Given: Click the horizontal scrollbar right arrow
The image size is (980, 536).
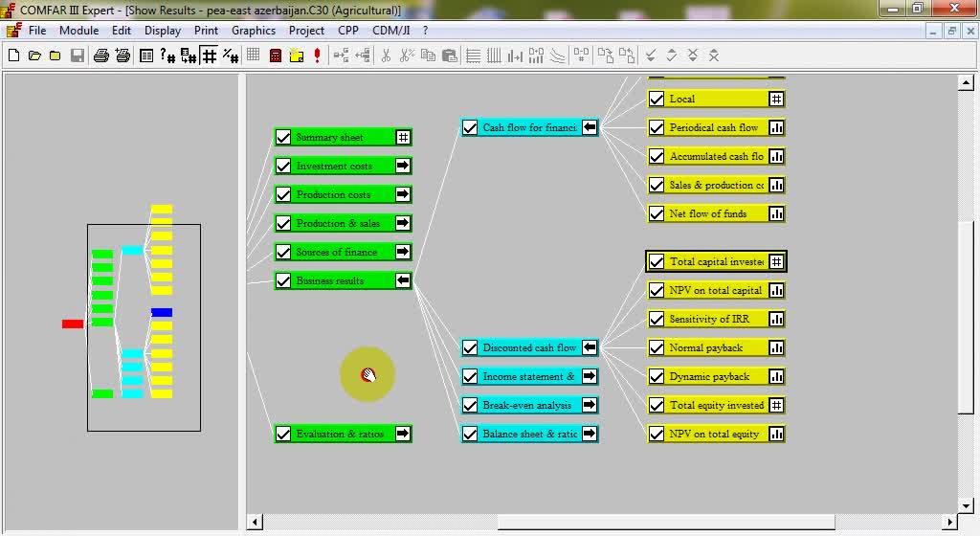Looking at the screenshot, I should click(x=950, y=523).
